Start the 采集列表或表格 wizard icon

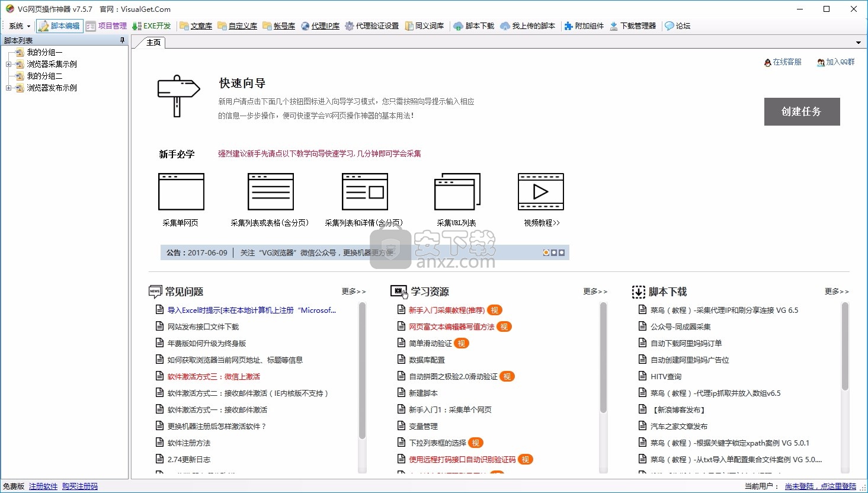[271, 191]
